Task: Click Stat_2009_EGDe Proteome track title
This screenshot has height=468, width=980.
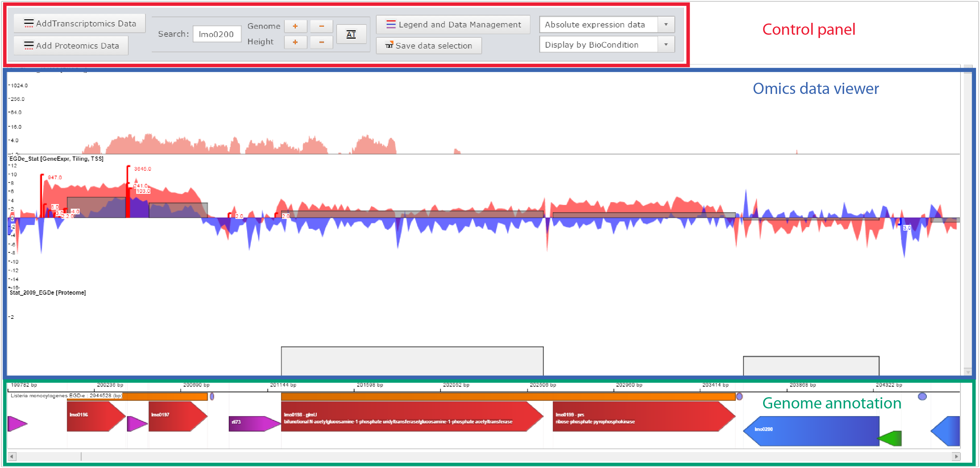Action: [x=48, y=293]
